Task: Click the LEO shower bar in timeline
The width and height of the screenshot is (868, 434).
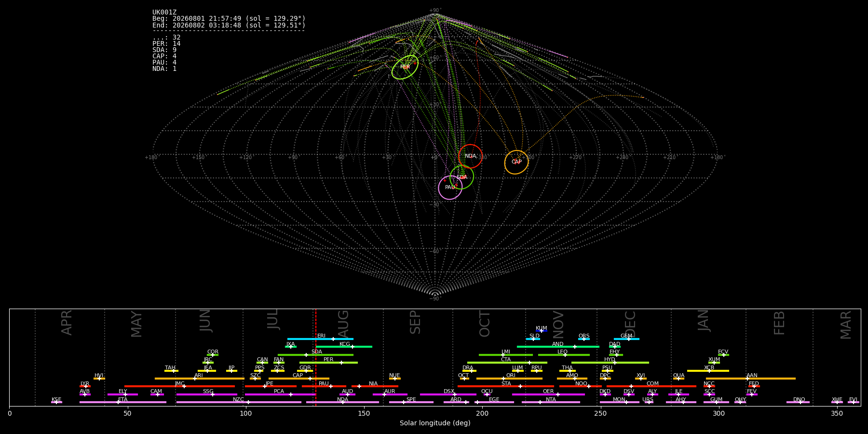Action: (564, 355)
